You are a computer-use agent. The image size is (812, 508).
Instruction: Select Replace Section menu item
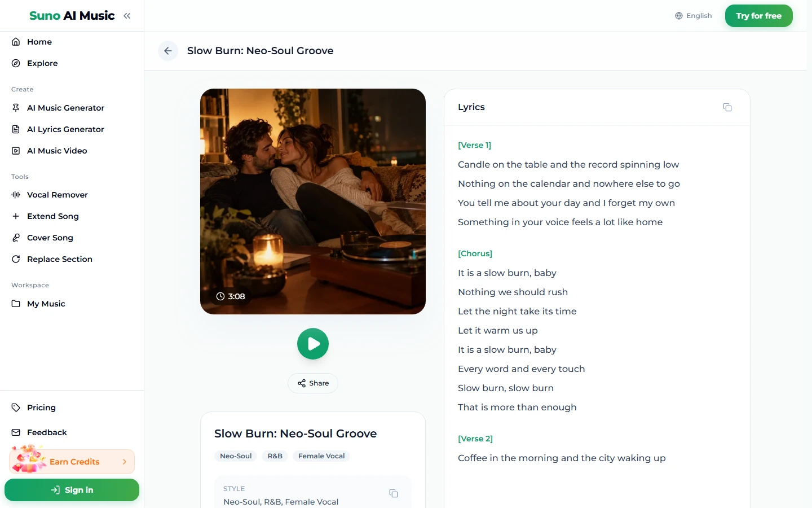pos(60,259)
